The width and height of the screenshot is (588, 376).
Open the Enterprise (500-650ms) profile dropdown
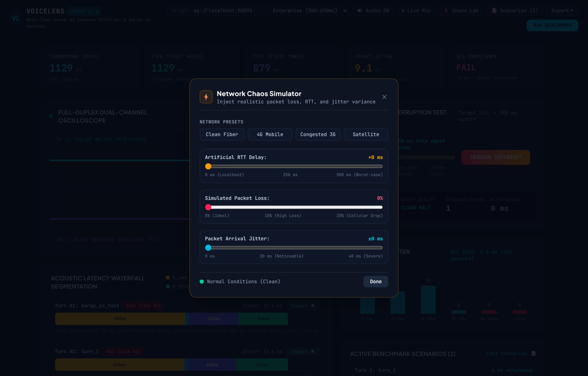point(308,10)
